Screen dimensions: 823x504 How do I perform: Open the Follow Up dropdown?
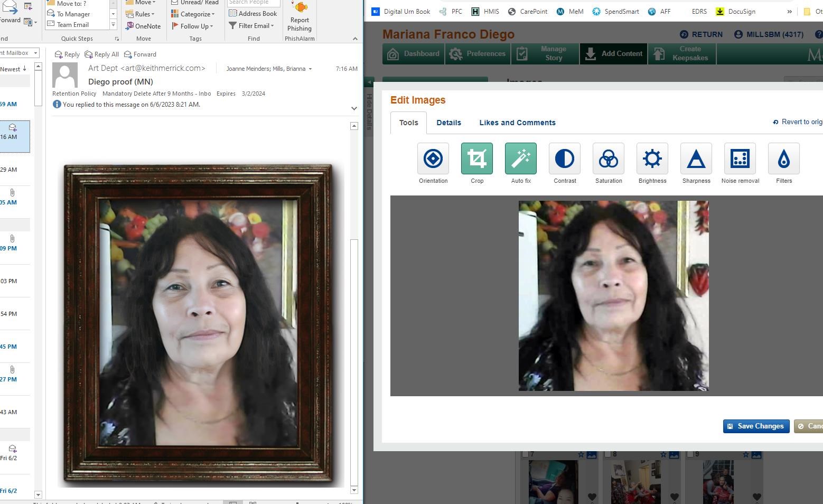211,26
